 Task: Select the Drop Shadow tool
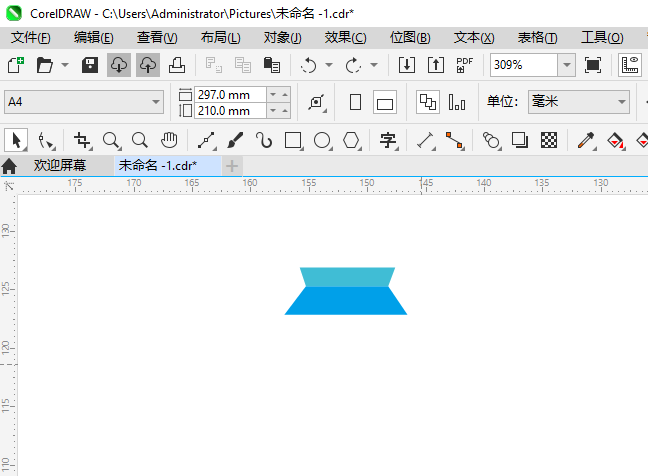pos(520,140)
